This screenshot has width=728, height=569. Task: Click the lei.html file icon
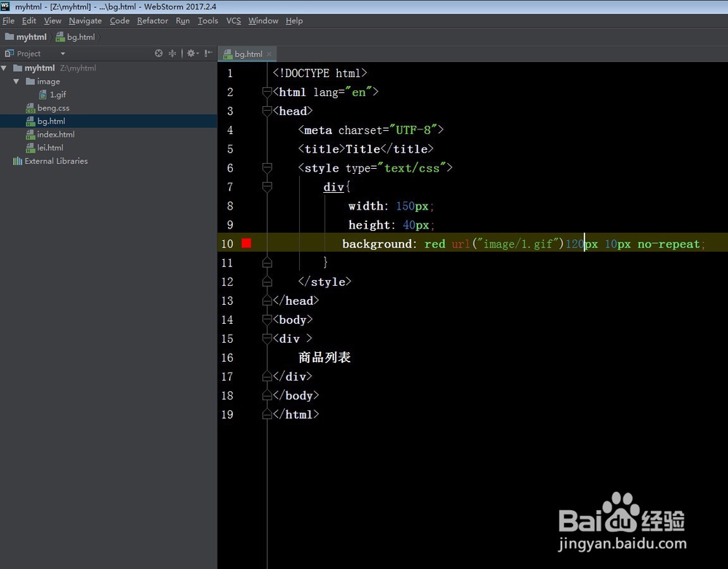pos(30,148)
